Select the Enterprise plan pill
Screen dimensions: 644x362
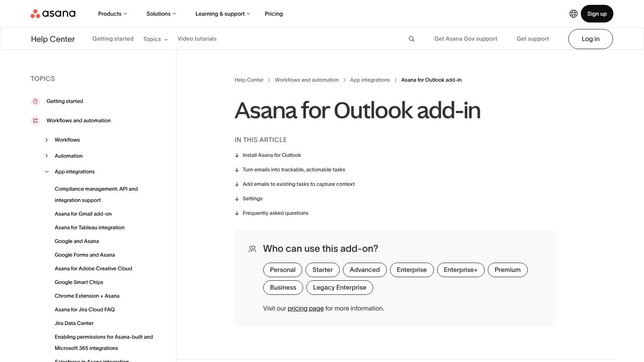coord(412,270)
